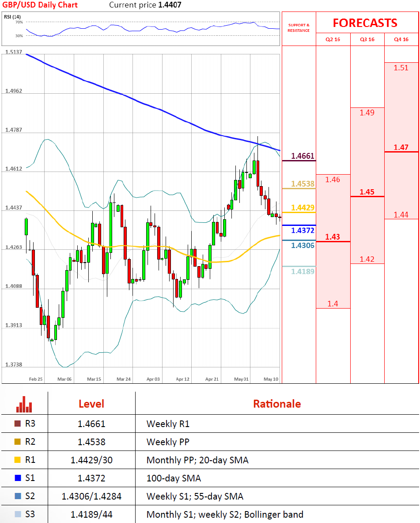Click the 1.4661 resistance level label
The image size is (420, 523).
[303, 156]
